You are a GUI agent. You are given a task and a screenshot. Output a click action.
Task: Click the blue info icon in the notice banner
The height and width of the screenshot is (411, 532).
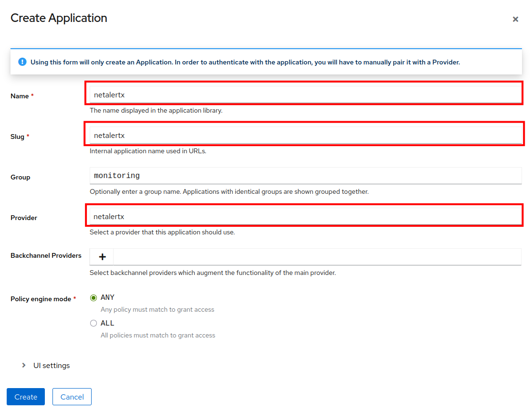pyautogui.click(x=22, y=62)
